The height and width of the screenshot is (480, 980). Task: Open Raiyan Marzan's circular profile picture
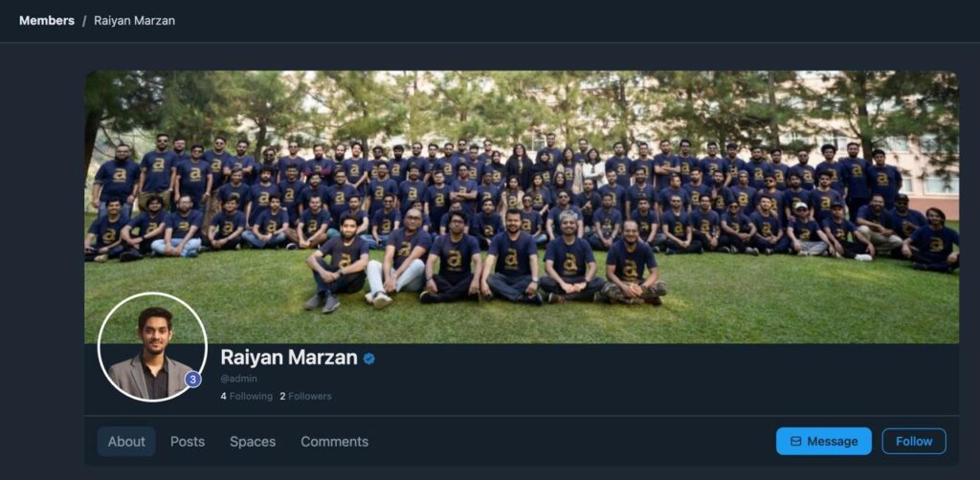[x=152, y=346]
